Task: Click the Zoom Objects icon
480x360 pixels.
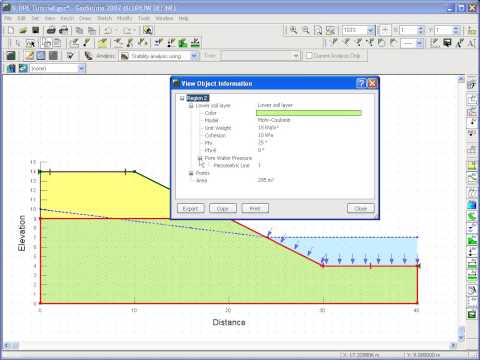Action: [330, 30]
